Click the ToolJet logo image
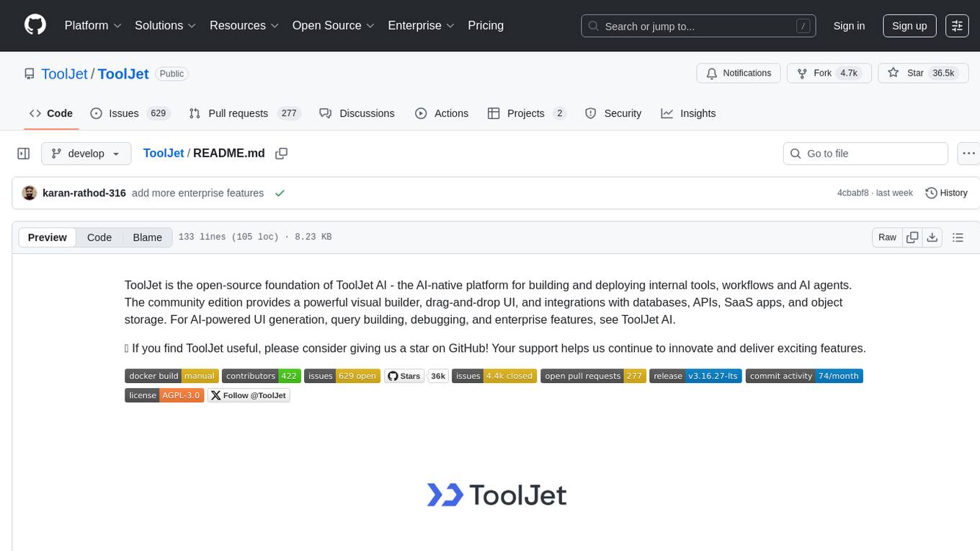Screen dimensions: 980x551 click(x=496, y=495)
